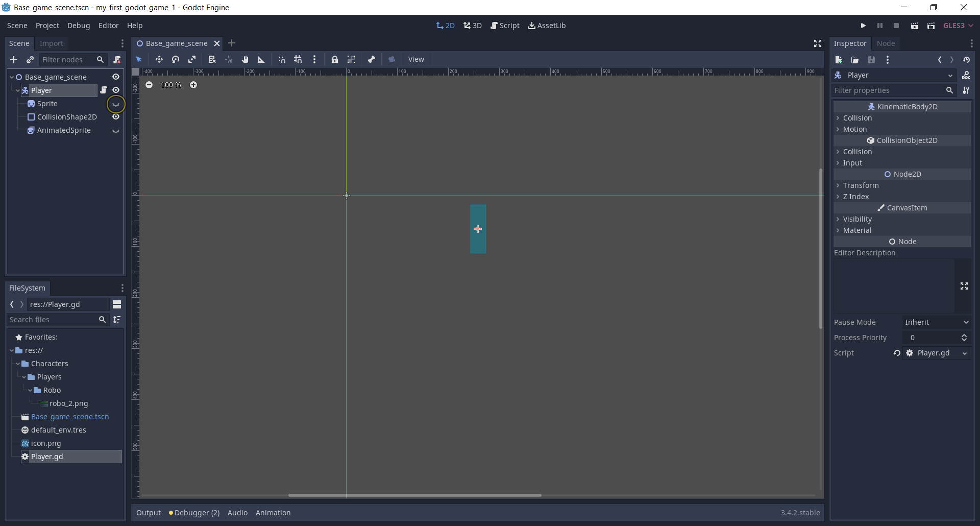Click the Add Child Node plus icon
This screenshot has width=980, height=526.
[14, 60]
